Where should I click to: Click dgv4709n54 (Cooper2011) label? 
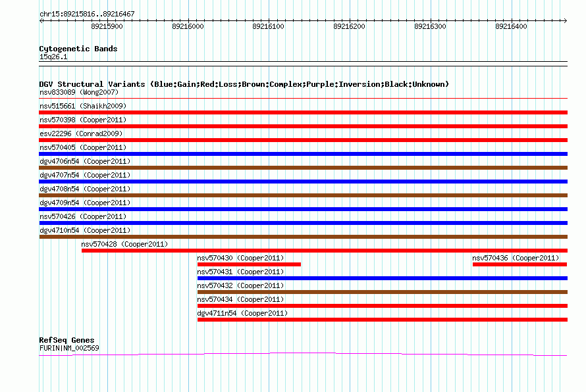pyautogui.click(x=85, y=203)
